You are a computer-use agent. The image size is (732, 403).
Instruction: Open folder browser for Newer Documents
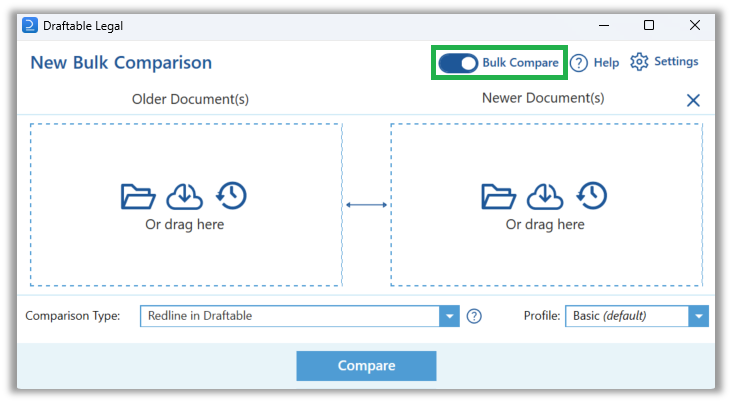click(498, 196)
